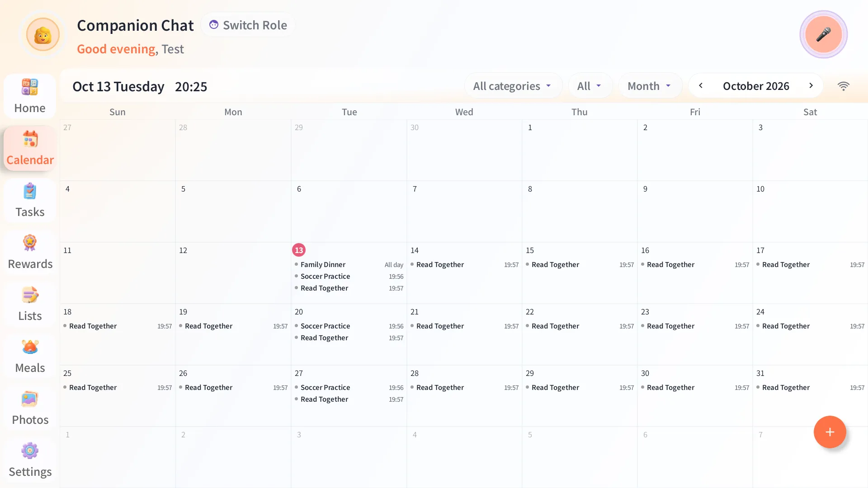Click the orange plus add-event button

pyautogui.click(x=830, y=432)
